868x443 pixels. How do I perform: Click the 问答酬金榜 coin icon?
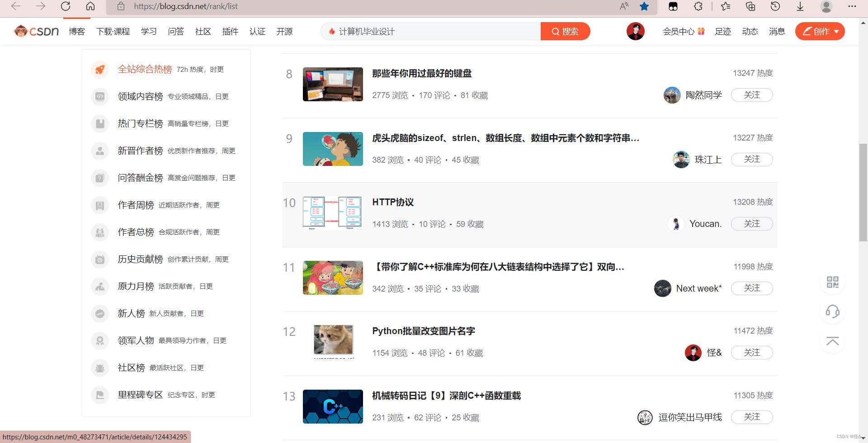(x=100, y=178)
